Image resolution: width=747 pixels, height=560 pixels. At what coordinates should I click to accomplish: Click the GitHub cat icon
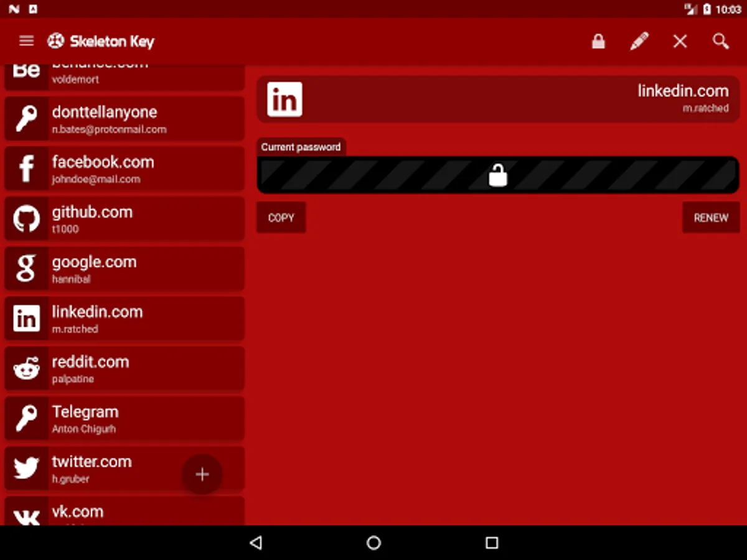tap(26, 218)
